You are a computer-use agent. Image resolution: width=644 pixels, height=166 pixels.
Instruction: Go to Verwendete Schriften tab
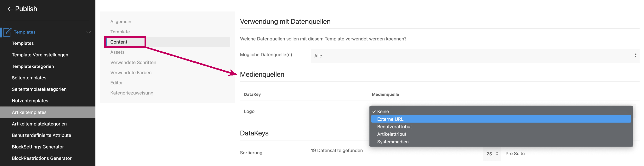pos(133,62)
